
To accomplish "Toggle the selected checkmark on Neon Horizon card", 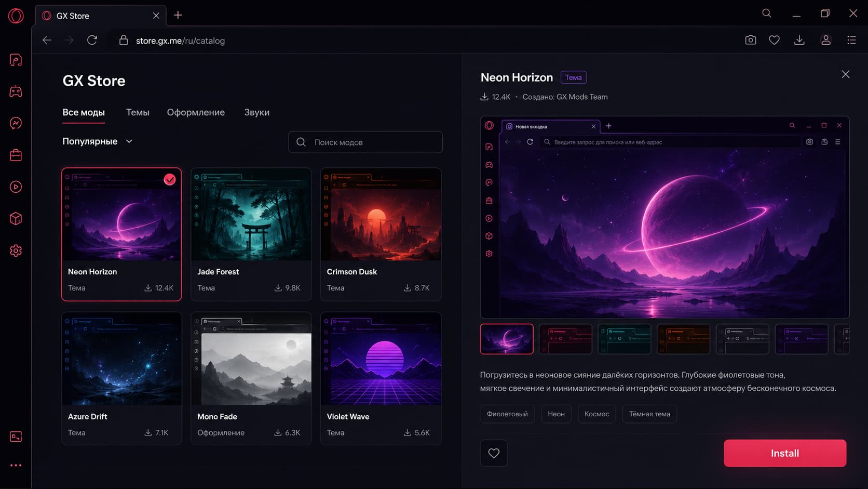I will 170,179.
